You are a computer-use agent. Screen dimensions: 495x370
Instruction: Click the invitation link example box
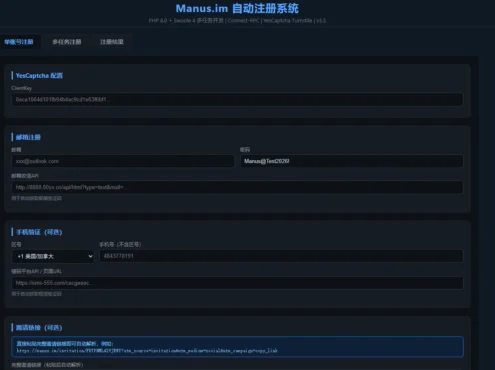click(237, 347)
